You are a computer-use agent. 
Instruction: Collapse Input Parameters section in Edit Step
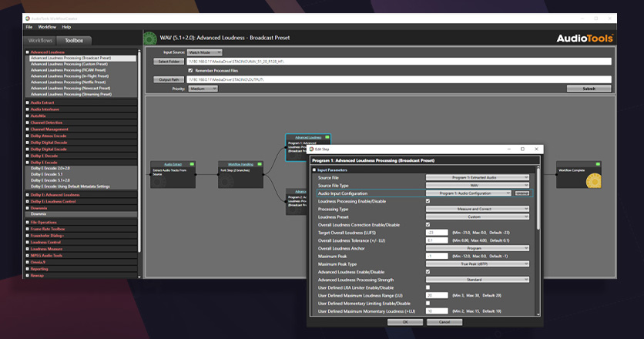tap(314, 170)
